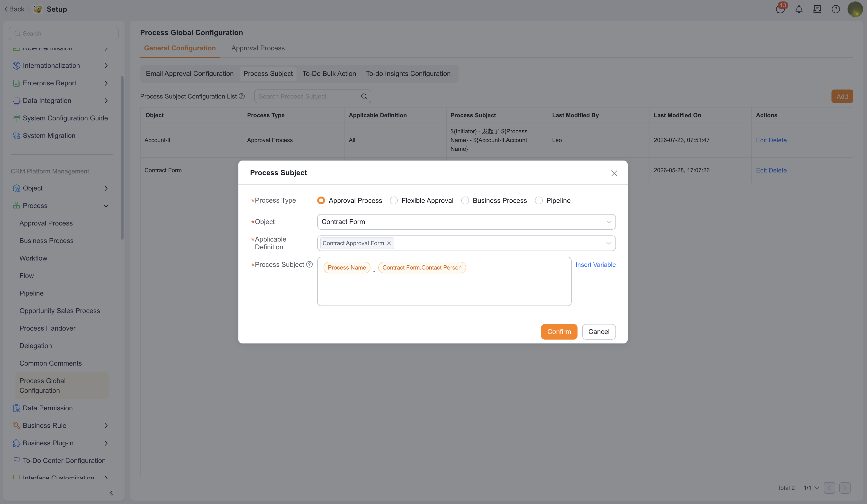This screenshot has width=867, height=504.
Task: Click the sidebar Search input
Action: (x=64, y=33)
